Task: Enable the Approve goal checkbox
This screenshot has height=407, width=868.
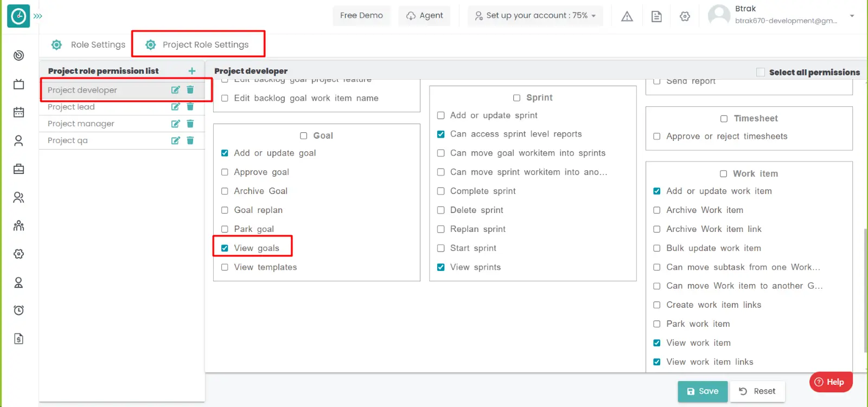Action: point(225,172)
